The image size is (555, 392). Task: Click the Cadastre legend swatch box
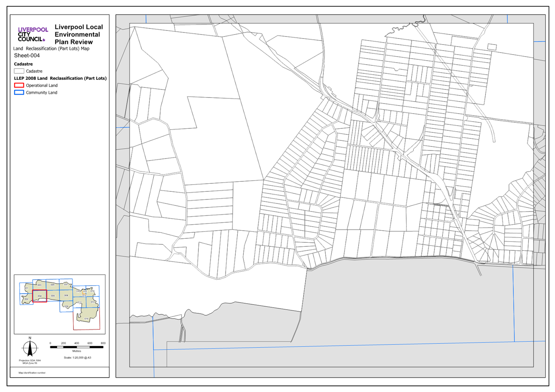(19, 71)
